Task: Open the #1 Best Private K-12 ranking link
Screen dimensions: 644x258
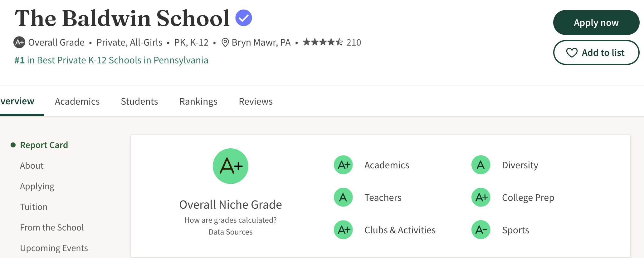Action: pyautogui.click(x=111, y=60)
